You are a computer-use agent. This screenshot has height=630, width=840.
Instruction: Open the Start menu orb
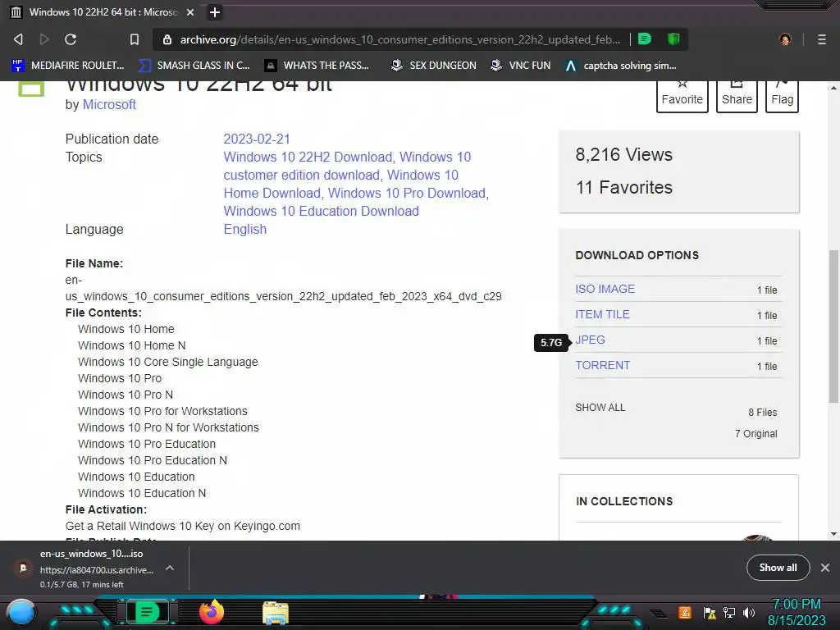point(21,612)
